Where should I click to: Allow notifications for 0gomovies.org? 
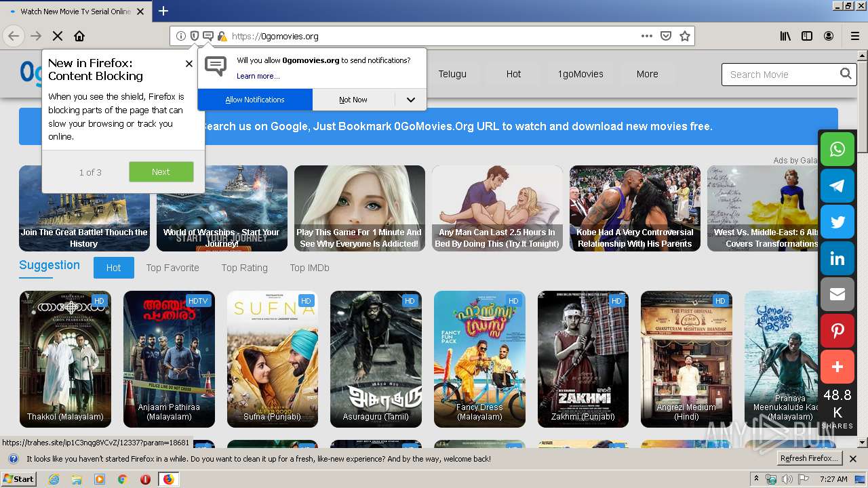[x=255, y=100]
